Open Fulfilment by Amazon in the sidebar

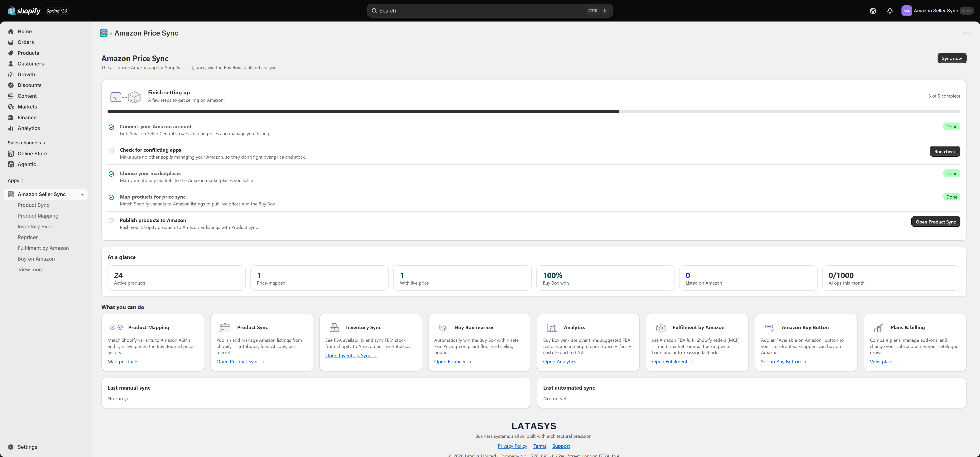click(x=43, y=248)
